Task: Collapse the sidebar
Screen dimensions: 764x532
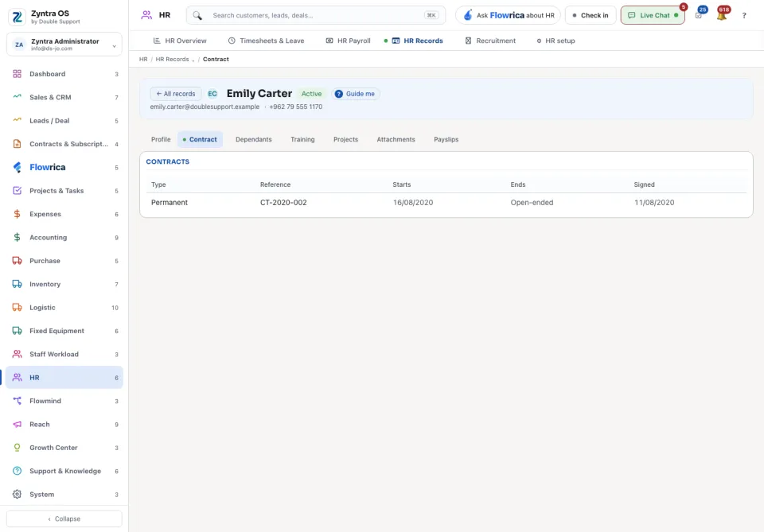Action: tap(64, 518)
